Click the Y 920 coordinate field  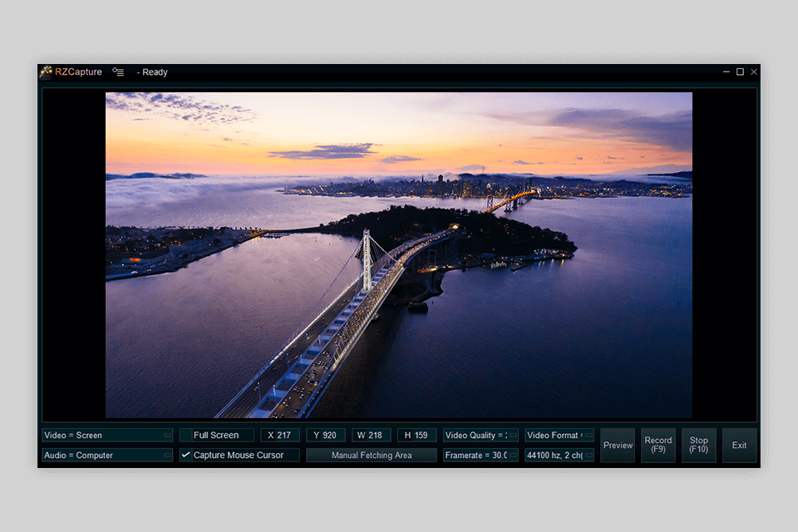point(326,436)
